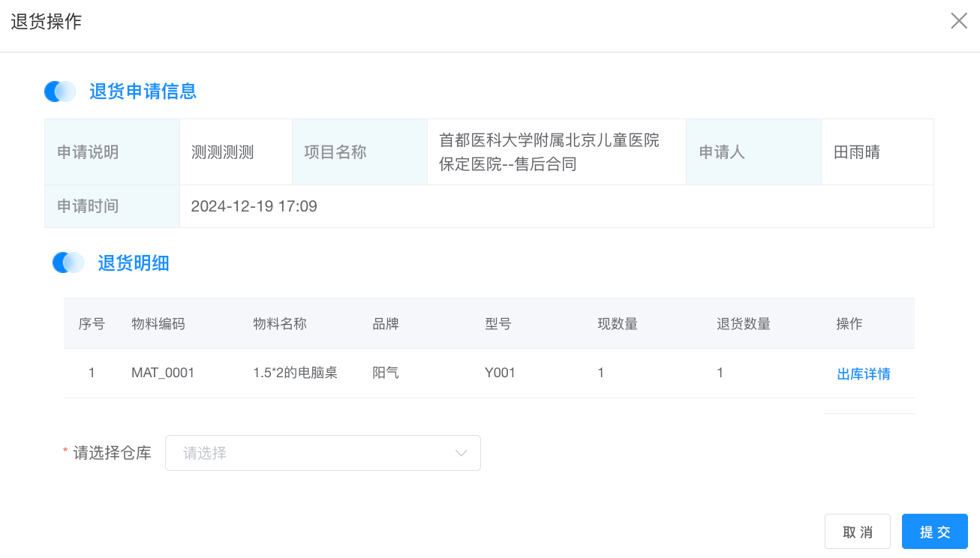
Task: Click the 品牌 column header
Action: click(x=386, y=324)
